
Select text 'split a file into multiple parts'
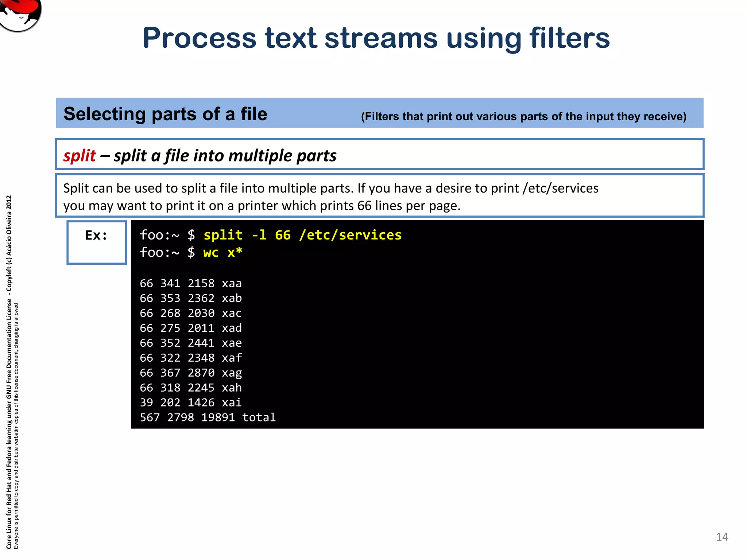click(225, 156)
